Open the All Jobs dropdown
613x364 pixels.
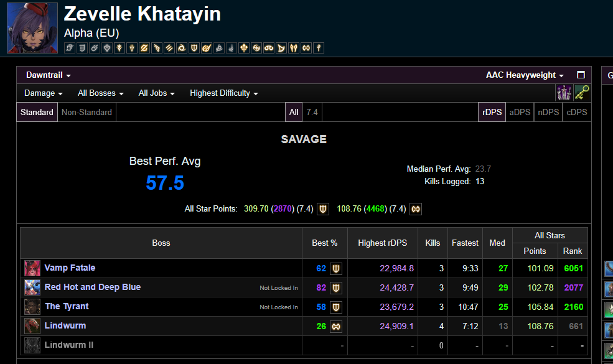[x=156, y=93]
